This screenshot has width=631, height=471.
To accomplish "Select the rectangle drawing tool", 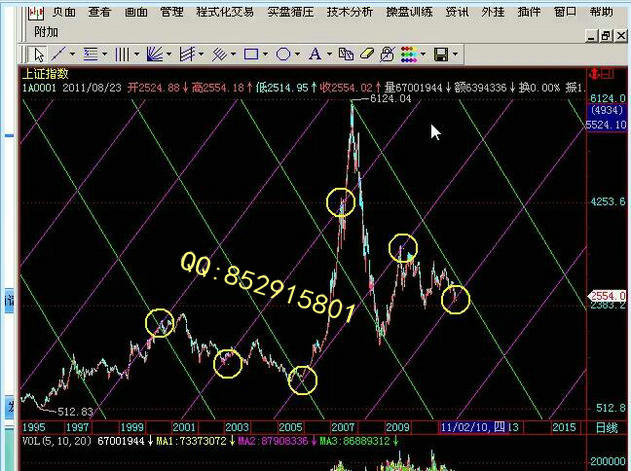I will (251, 54).
